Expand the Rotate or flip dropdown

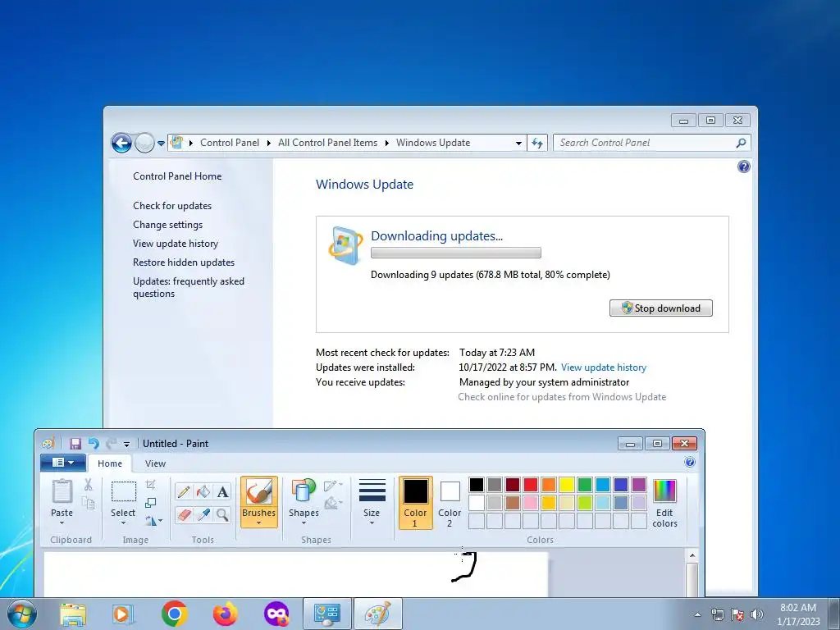pos(153,521)
